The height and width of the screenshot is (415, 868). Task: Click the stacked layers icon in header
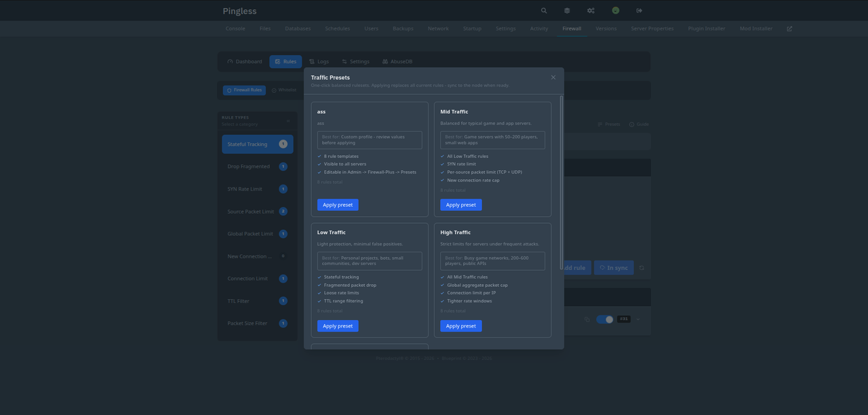567,11
